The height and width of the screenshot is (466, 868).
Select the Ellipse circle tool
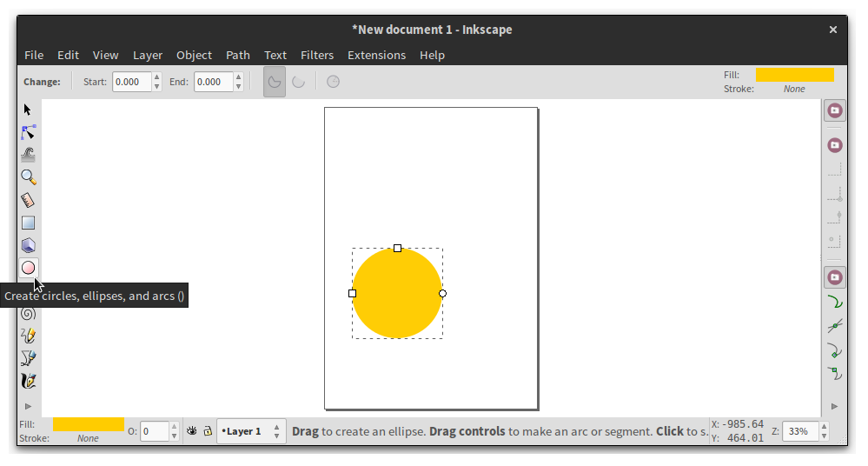[28, 268]
